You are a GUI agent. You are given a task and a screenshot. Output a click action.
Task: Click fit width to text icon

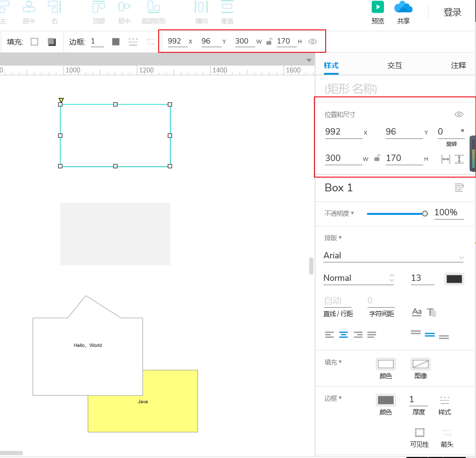pos(445,159)
